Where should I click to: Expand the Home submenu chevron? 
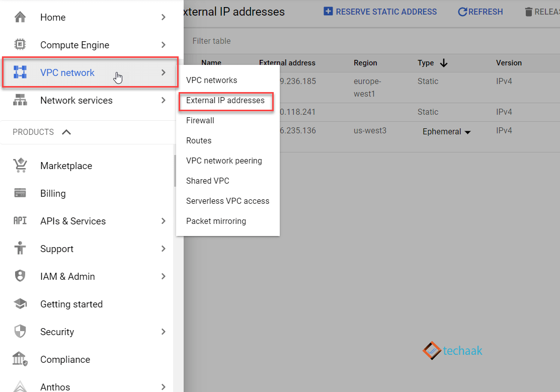(163, 17)
